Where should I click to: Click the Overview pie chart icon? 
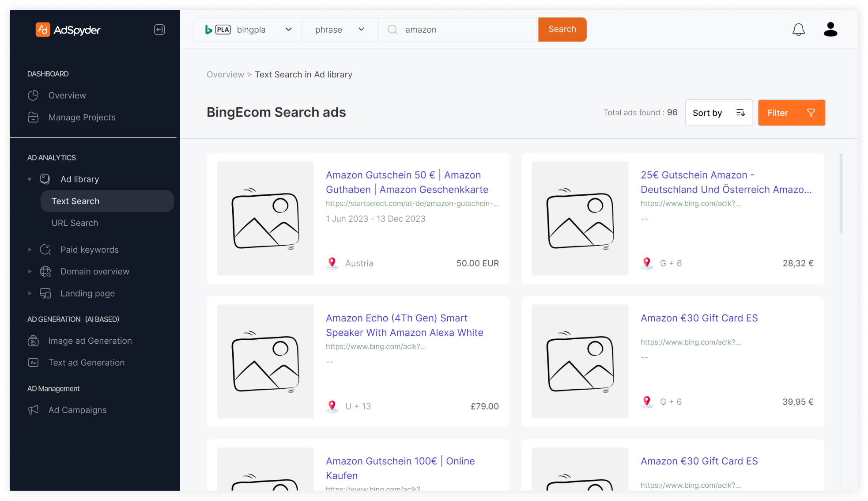click(33, 95)
